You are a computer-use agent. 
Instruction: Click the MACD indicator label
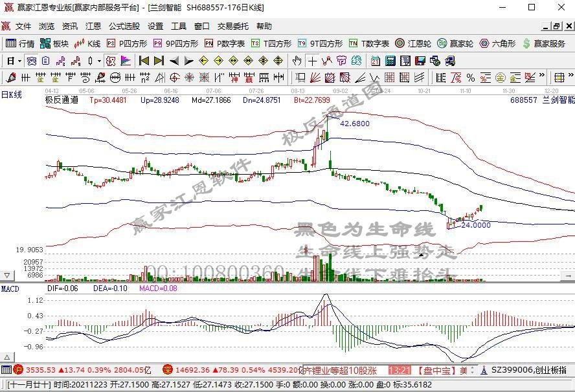point(10,289)
